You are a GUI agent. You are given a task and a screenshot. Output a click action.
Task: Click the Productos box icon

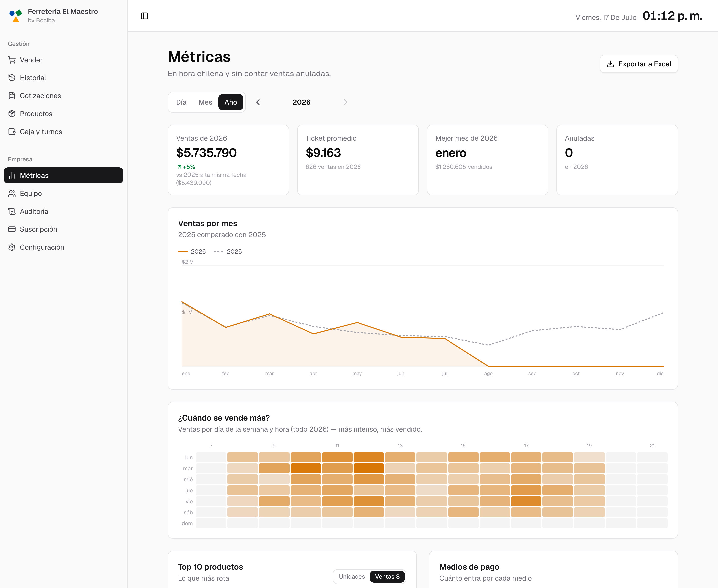tap(12, 114)
